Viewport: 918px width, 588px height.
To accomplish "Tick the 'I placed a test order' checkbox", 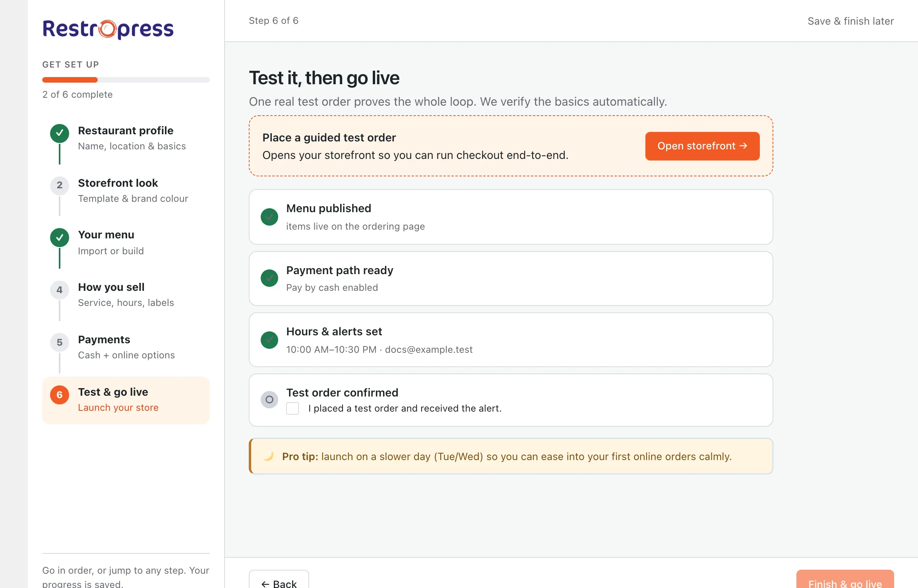I will point(292,408).
